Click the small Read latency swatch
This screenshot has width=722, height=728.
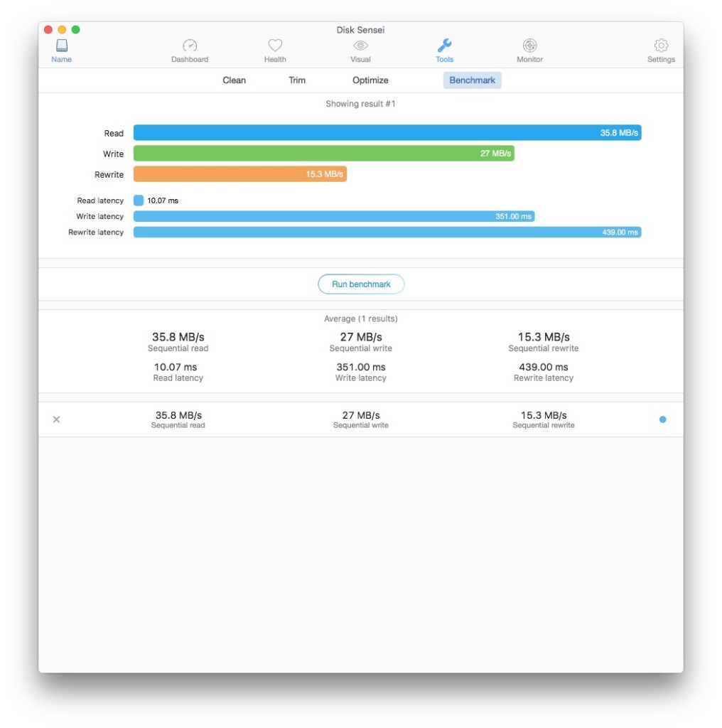click(139, 200)
